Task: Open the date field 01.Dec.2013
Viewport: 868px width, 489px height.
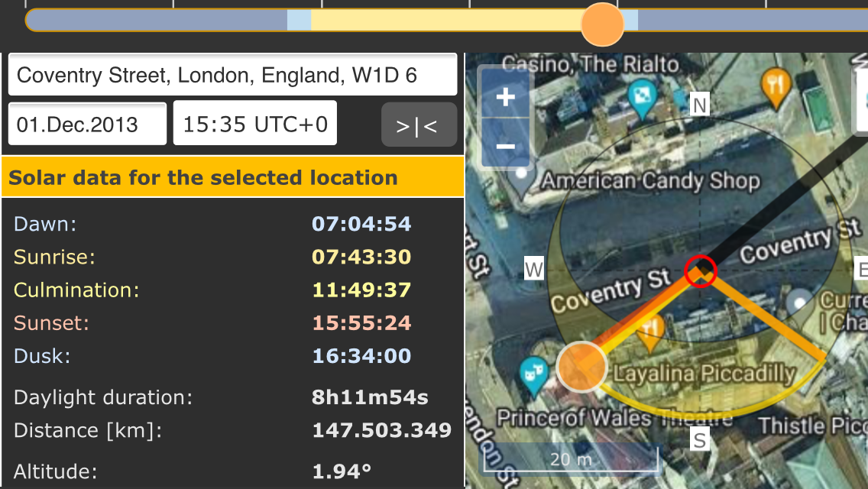Action: 87,124
